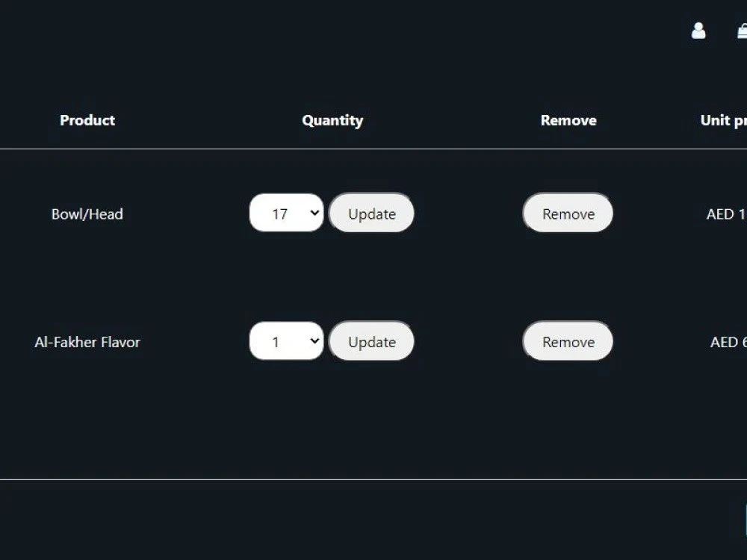Open the Al-Fakher Flavor quantity selector
Screen dimensions: 747x560
[286, 341]
